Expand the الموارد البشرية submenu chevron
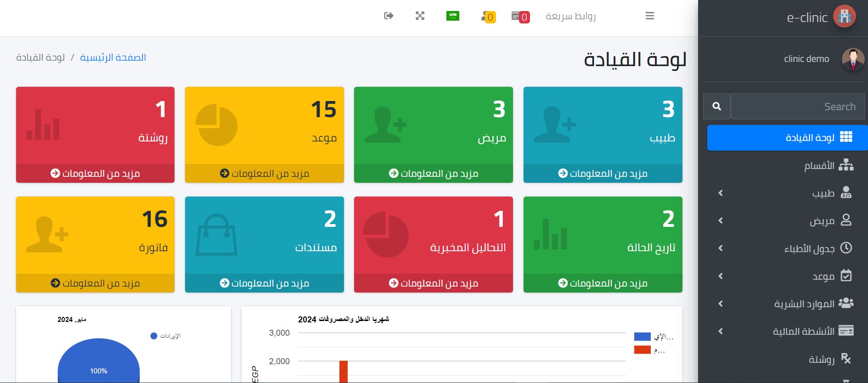Image resolution: width=868 pixels, height=383 pixels. click(721, 304)
